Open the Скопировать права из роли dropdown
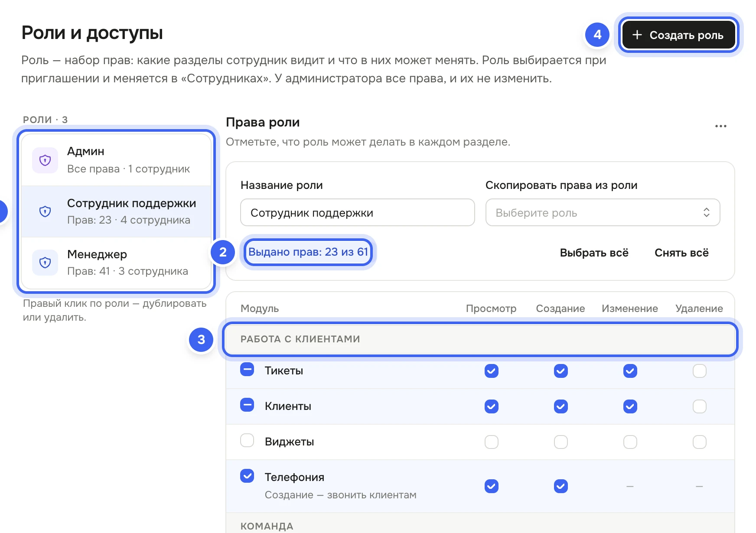 point(603,212)
